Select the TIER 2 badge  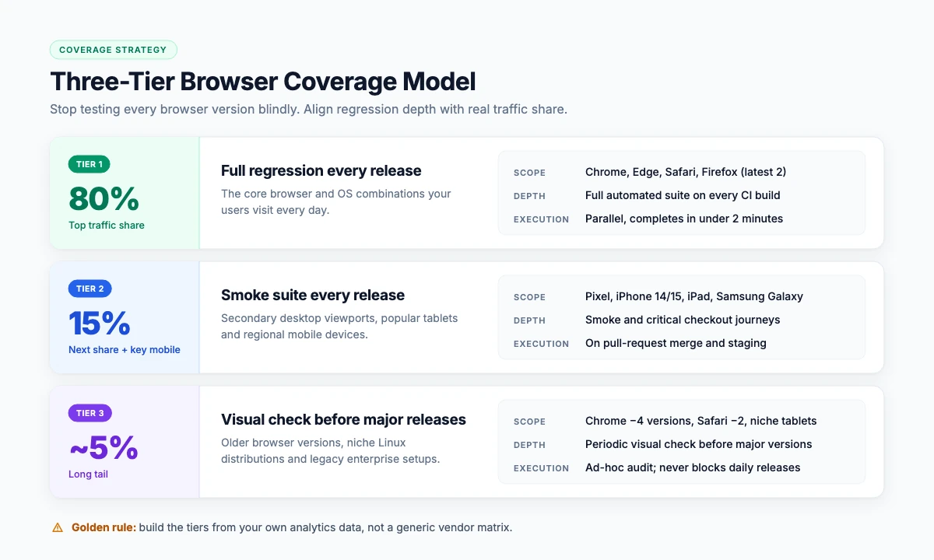point(90,289)
